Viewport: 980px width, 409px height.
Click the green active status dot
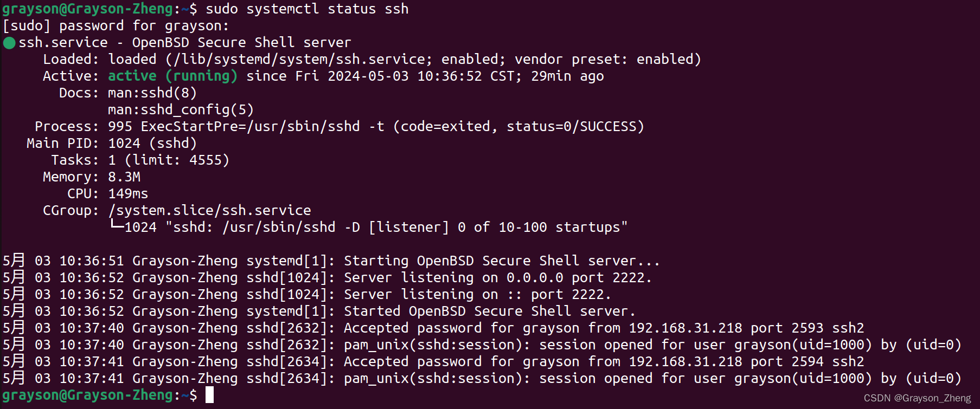pyautogui.click(x=9, y=43)
